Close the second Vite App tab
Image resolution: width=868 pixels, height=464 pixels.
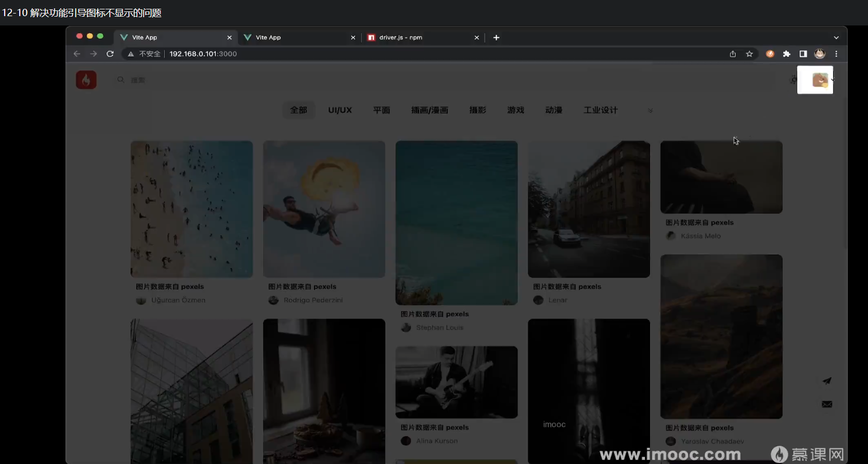pos(353,37)
